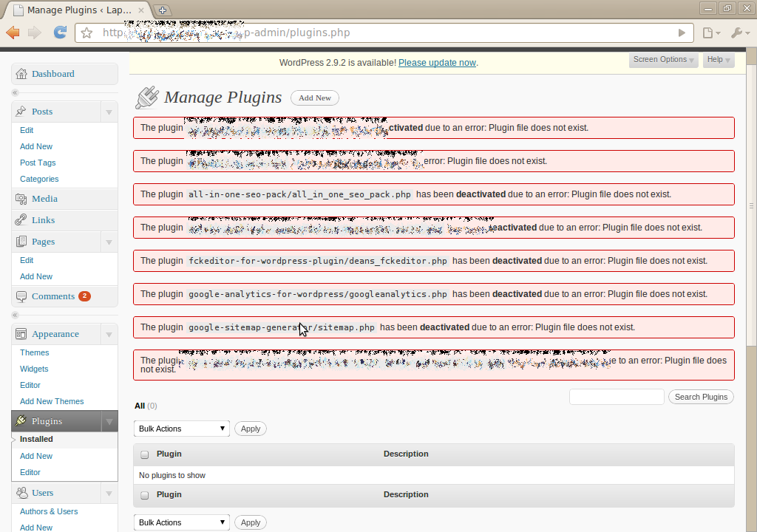Click Add New button beside Manage Plugins
The width and height of the screenshot is (757, 532).
coord(315,98)
